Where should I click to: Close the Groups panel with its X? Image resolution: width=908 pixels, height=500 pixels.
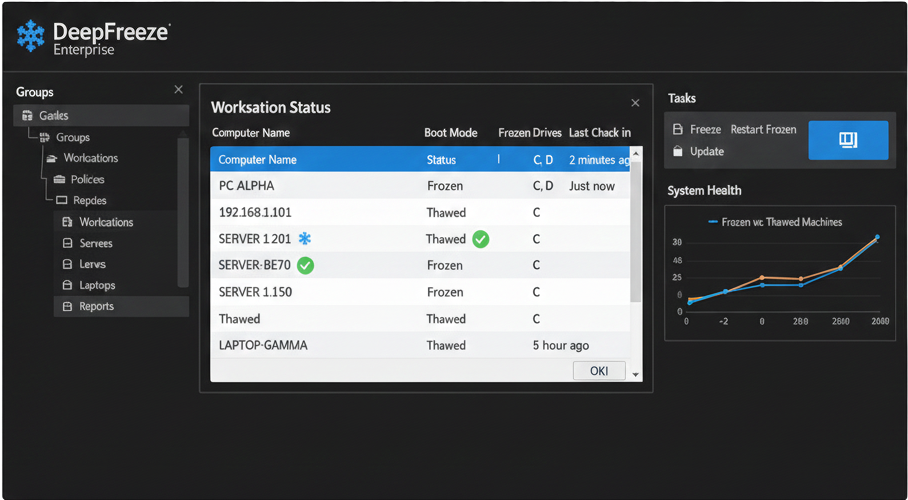178,90
